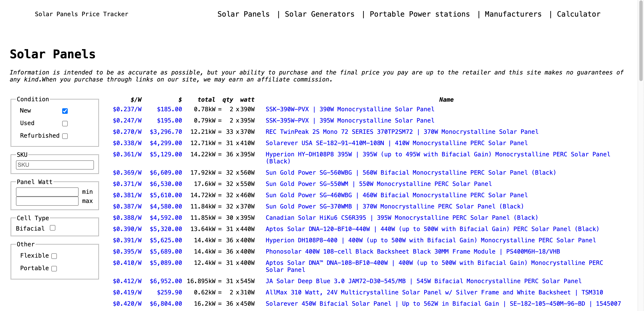
Task: Click the $0.369/W price-per-watt value
Action: point(127,173)
